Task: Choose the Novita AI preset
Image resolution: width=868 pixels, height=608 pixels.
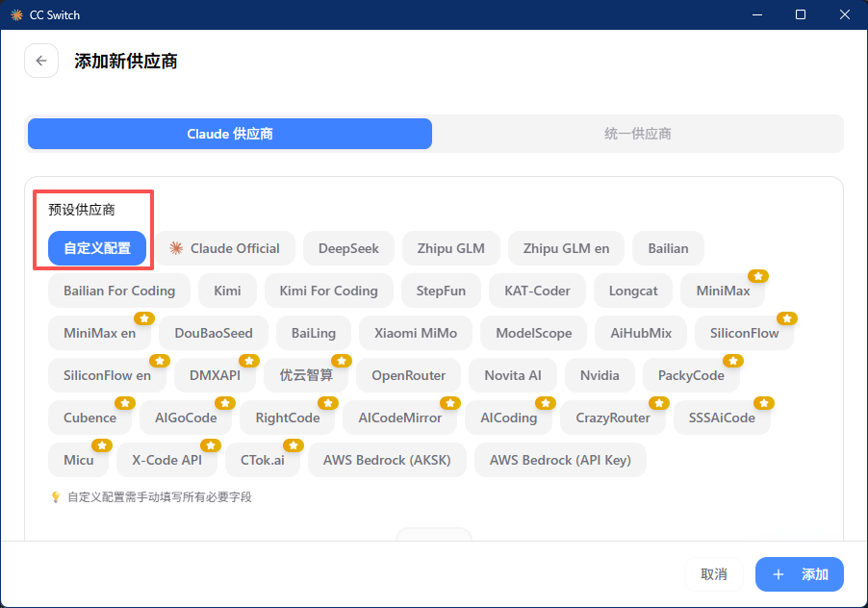Action: [513, 375]
